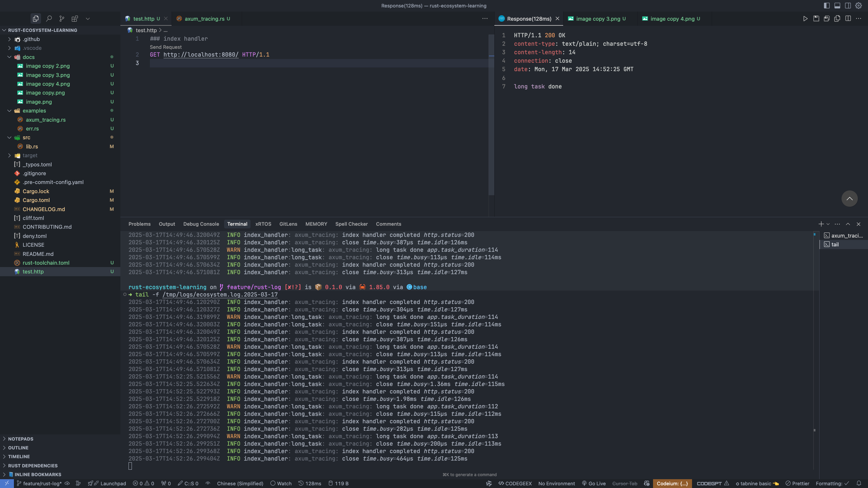868x488 pixels.
Task: Click the run request play icon
Action: tap(805, 19)
